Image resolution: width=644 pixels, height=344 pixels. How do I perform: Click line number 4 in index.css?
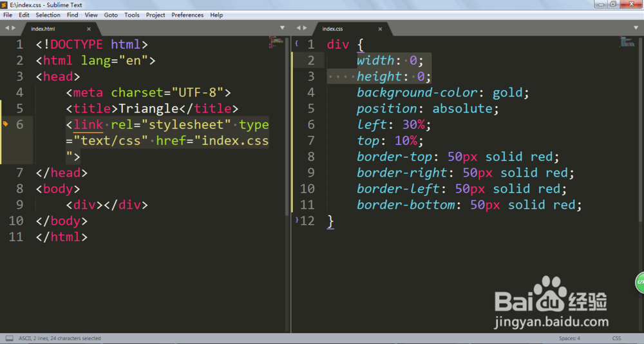point(311,93)
